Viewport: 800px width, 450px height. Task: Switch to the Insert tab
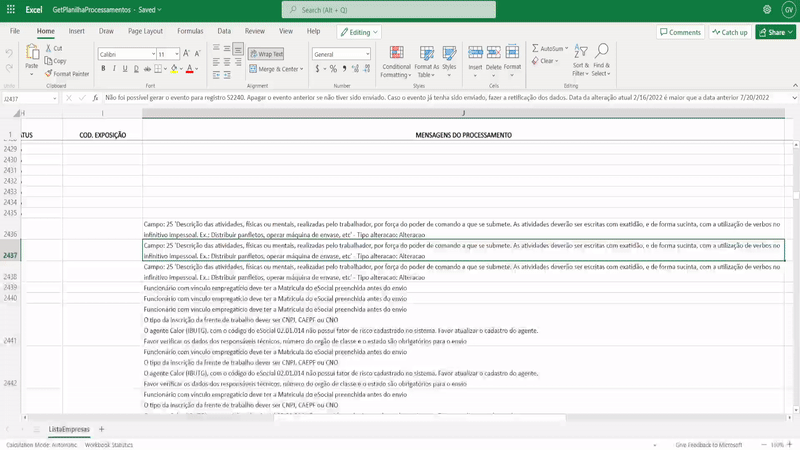[77, 31]
